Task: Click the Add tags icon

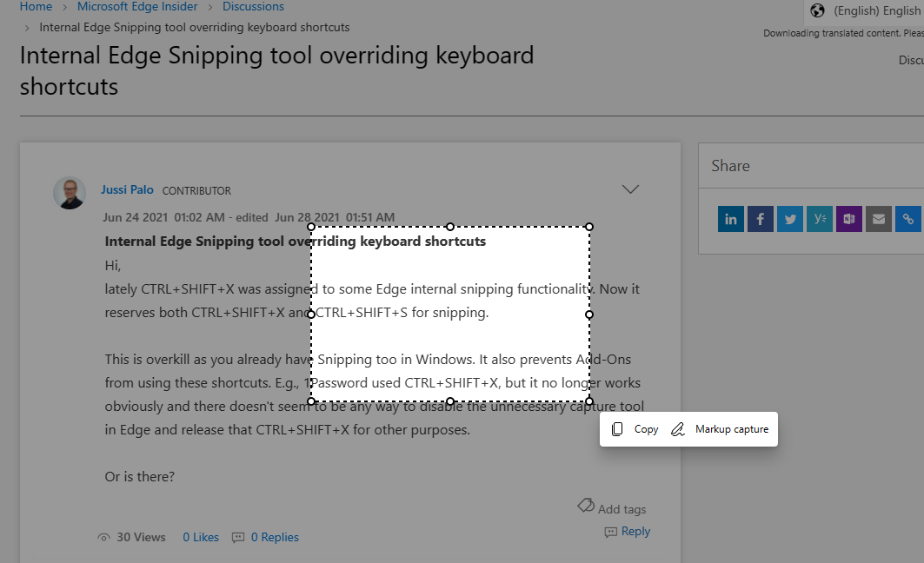Action: [587, 507]
